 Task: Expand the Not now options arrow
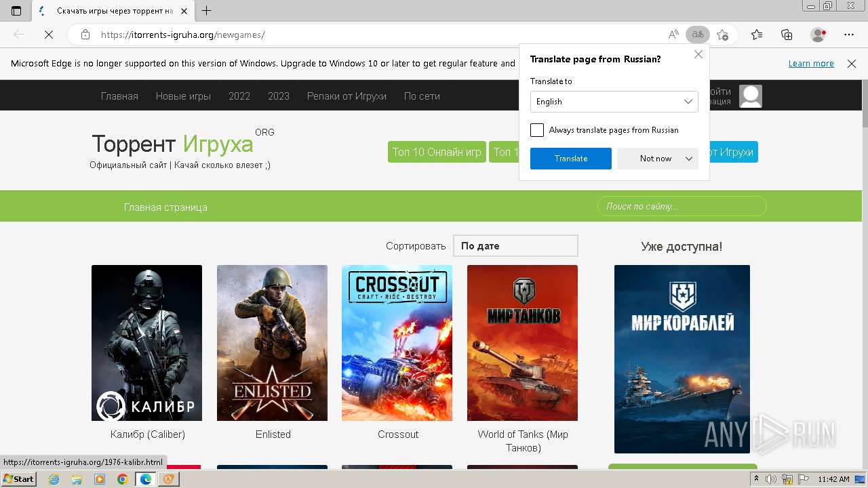click(x=689, y=159)
